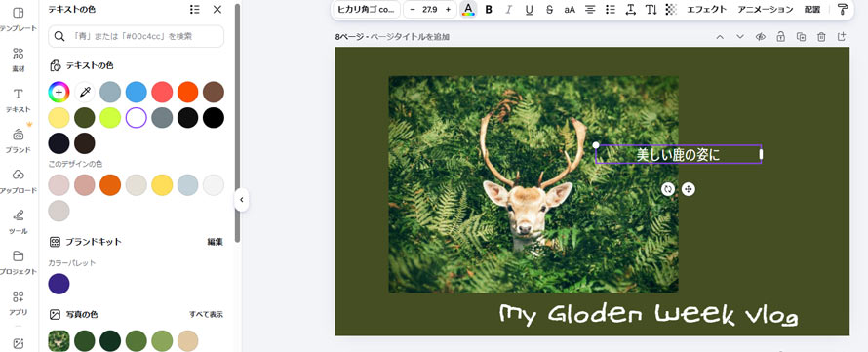
Task: Open the Apps (アプリ) sidebar tab
Action: 19,302
